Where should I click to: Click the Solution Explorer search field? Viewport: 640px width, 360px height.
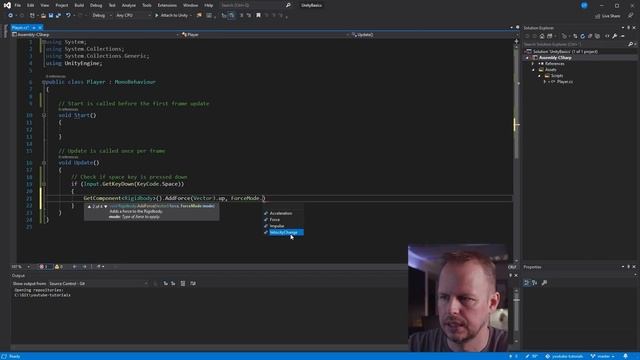pos(579,44)
